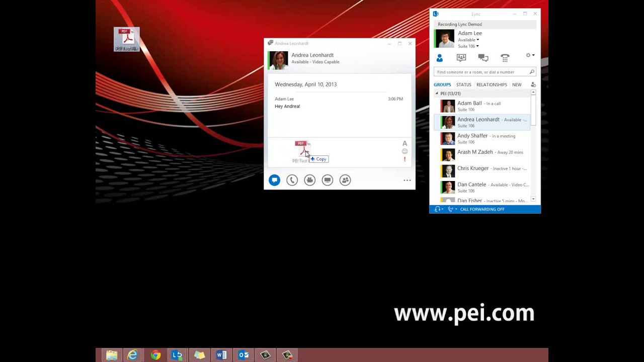The width and height of the screenshot is (644, 362).
Task: Select contact Andy Shaffer
Action: (482, 138)
